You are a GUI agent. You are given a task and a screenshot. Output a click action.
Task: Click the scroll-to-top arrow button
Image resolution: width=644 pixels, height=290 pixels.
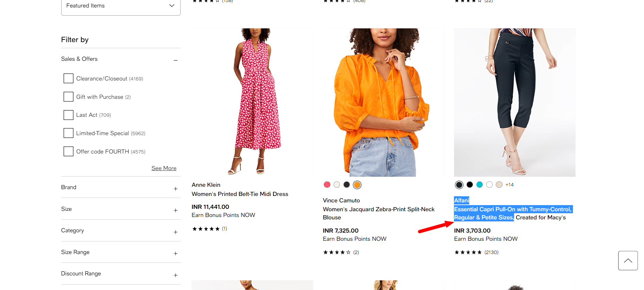[x=628, y=260]
